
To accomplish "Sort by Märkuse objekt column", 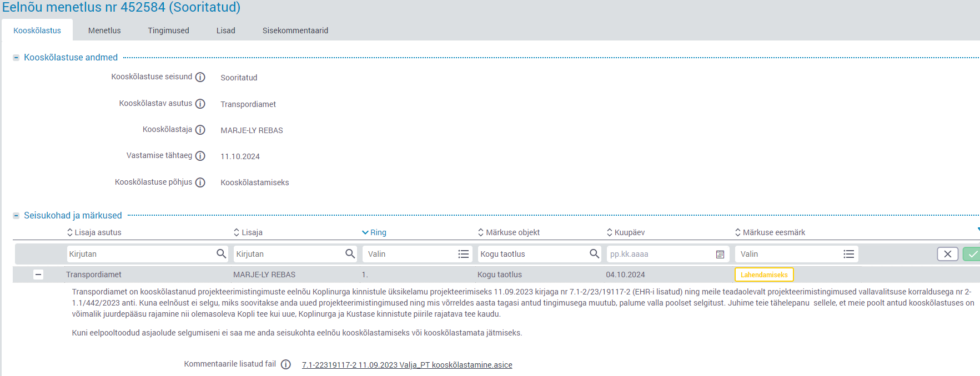I will point(509,232).
